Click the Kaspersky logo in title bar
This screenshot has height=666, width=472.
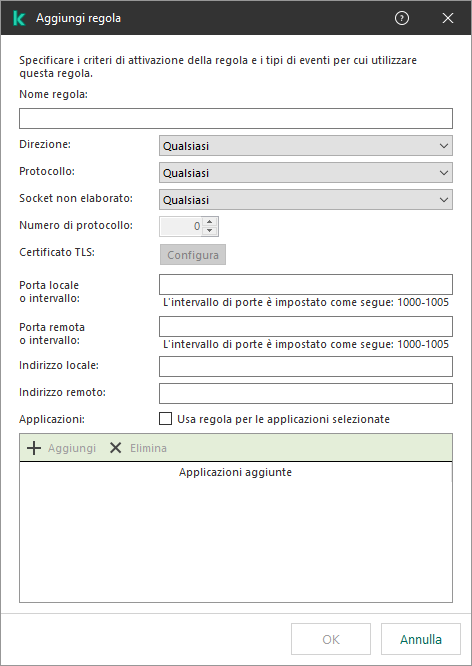click(x=19, y=18)
